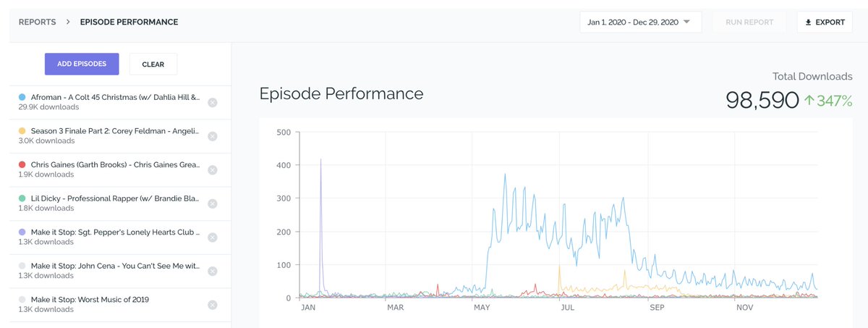Click the 100 label on the vertical axis
This screenshot has width=868, height=328.
pos(284,265)
